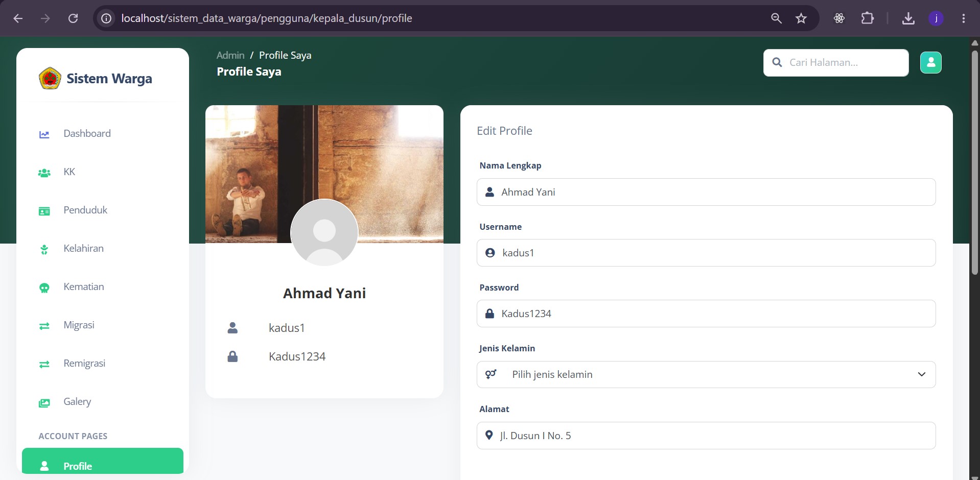
Task: Open Kematian via the skull icon
Action: pyautogui.click(x=44, y=287)
